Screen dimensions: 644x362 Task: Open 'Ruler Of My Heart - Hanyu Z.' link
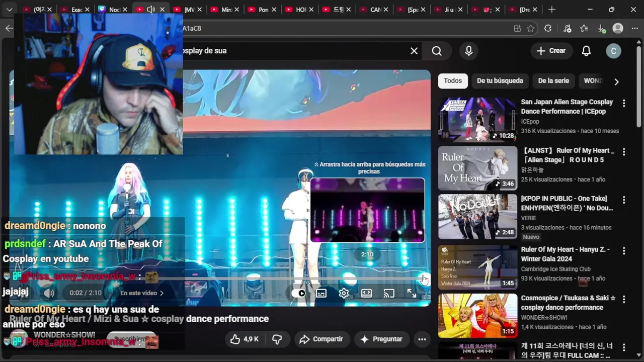point(565,254)
